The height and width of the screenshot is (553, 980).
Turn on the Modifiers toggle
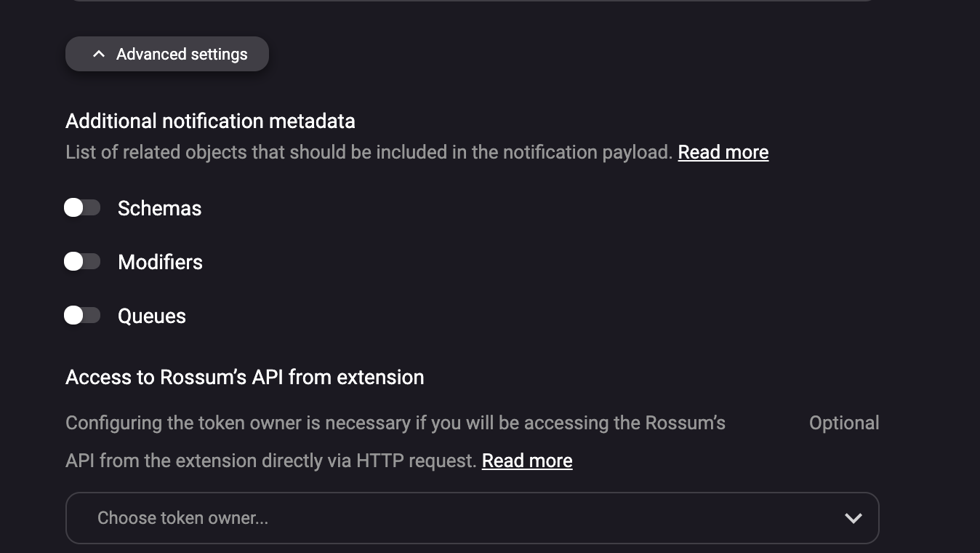point(82,262)
